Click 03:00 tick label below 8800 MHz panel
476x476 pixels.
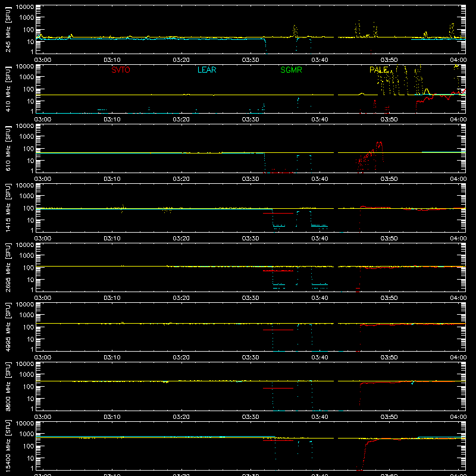pos(43,417)
